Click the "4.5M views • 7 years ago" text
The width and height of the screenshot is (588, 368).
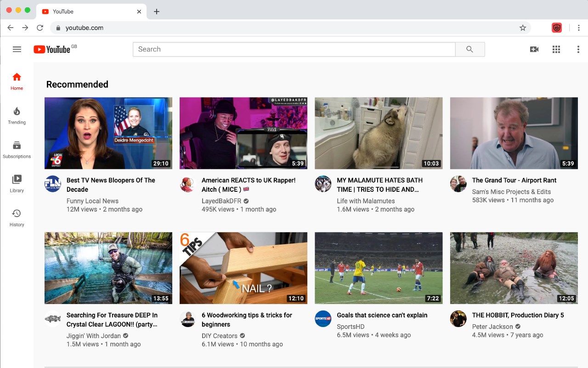pos(508,335)
